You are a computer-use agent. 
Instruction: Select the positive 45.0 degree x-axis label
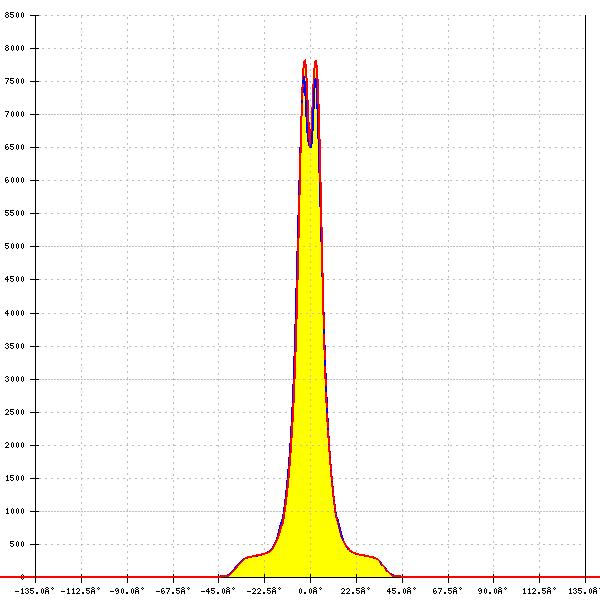(x=401, y=591)
